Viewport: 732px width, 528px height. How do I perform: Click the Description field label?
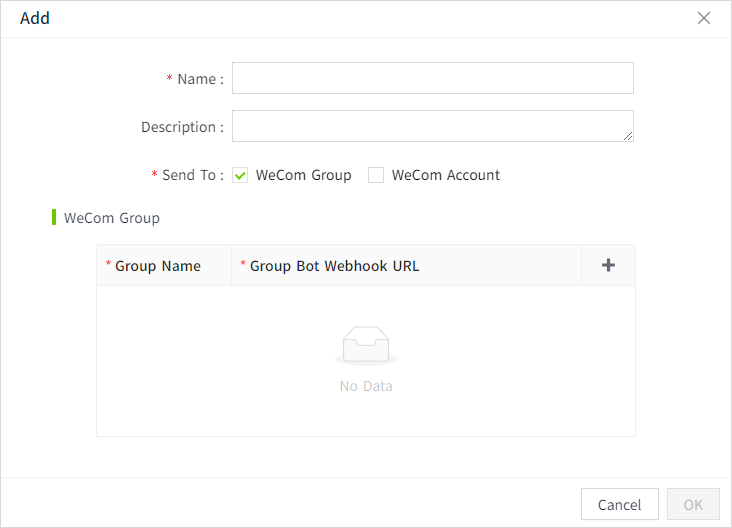[x=182, y=127]
